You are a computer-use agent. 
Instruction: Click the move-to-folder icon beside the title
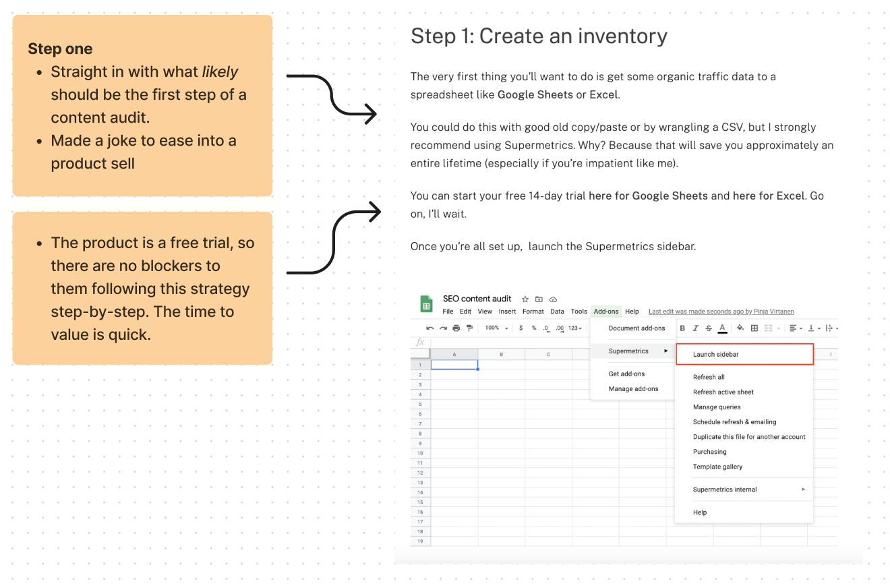(x=539, y=299)
